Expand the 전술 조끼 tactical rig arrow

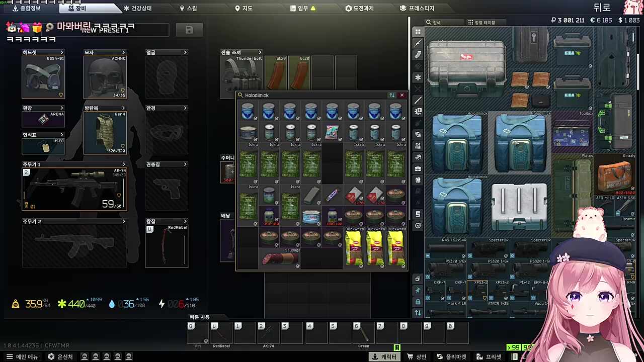click(x=260, y=52)
